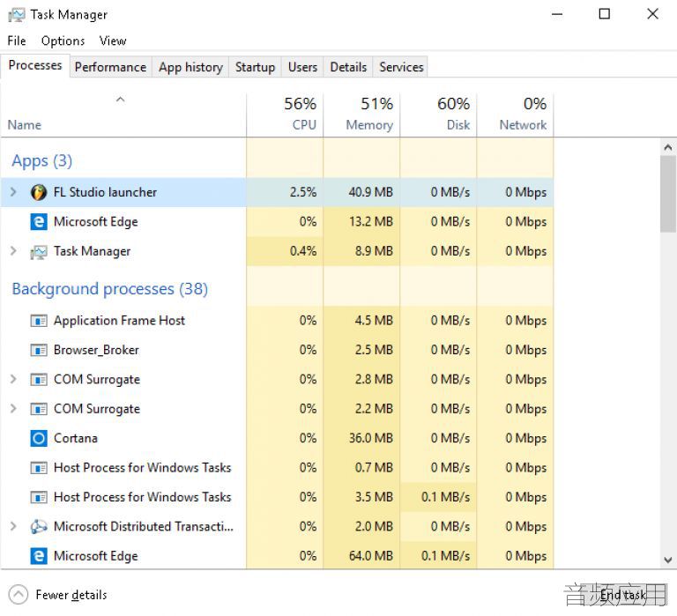Click the Application Frame Host icon

[x=39, y=321]
